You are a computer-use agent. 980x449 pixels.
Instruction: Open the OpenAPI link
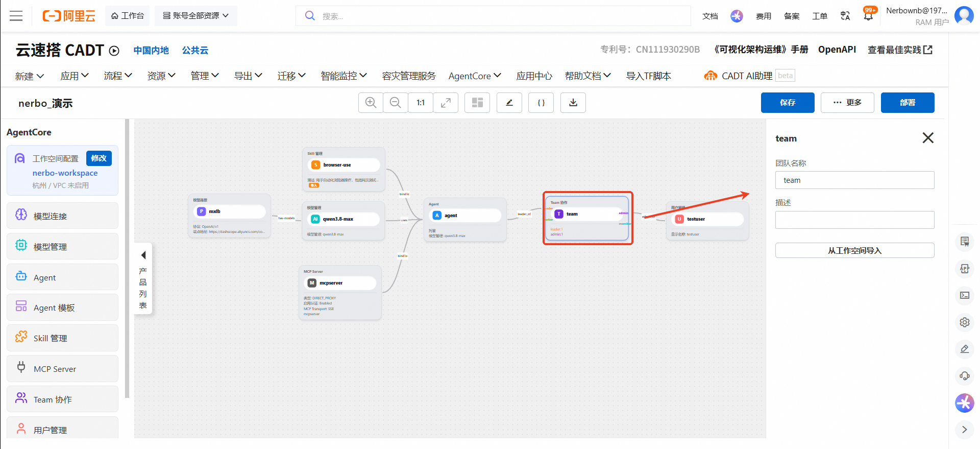pyautogui.click(x=837, y=50)
